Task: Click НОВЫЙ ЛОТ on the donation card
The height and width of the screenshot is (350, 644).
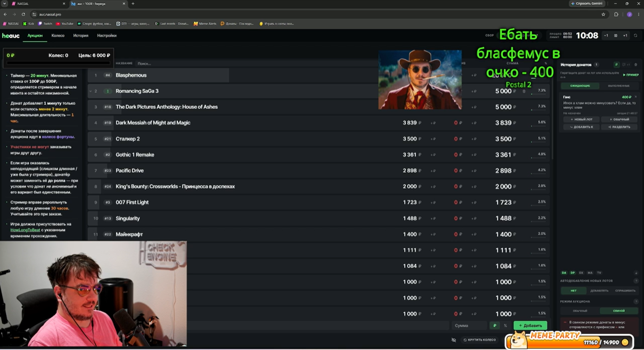Action: pyautogui.click(x=581, y=119)
